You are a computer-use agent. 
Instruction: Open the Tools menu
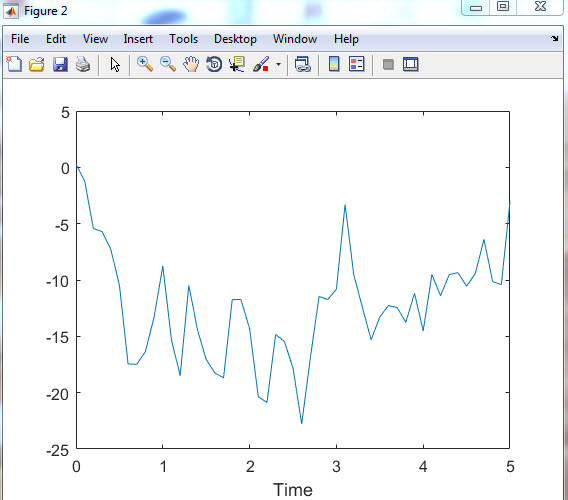point(184,39)
